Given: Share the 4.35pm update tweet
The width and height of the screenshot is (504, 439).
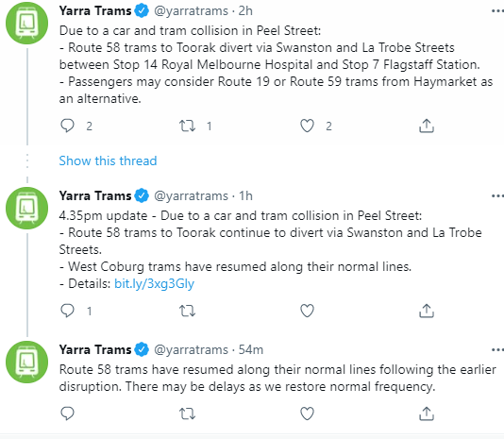Looking at the screenshot, I should click(427, 311).
